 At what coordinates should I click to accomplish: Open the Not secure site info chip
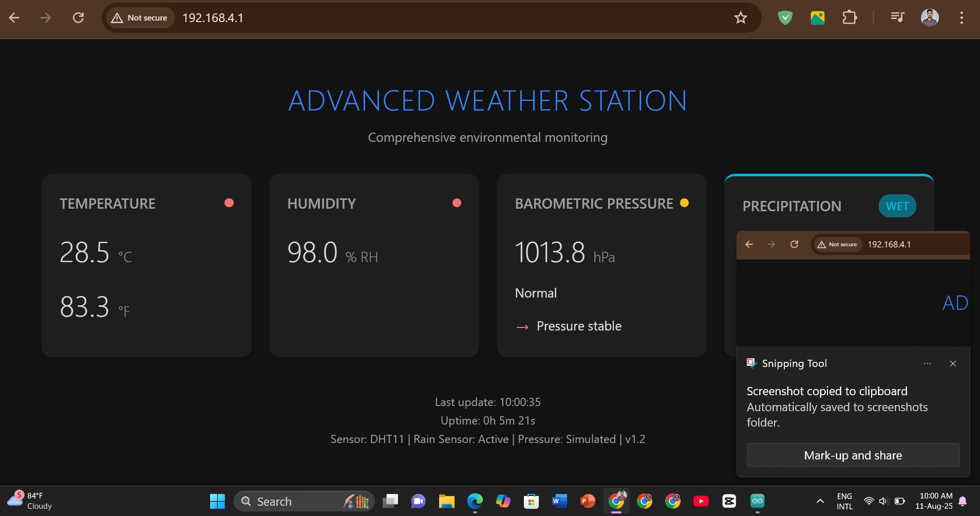tap(140, 18)
